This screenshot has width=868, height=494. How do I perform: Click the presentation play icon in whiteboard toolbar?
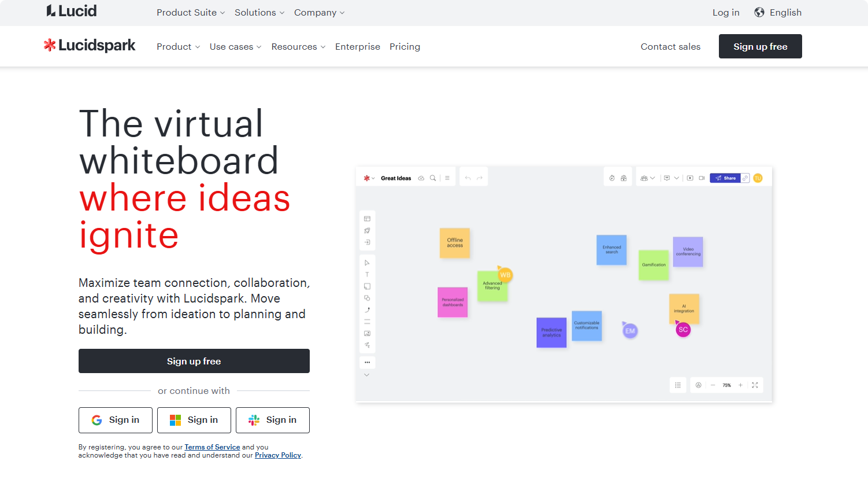pos(690,178)
